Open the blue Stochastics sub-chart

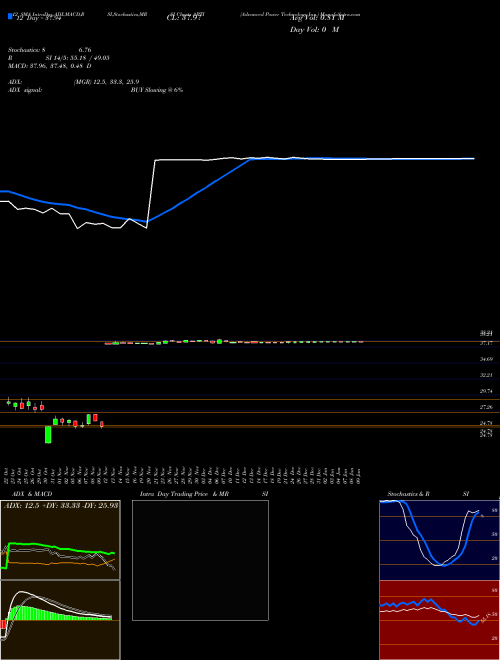[439, 540]
